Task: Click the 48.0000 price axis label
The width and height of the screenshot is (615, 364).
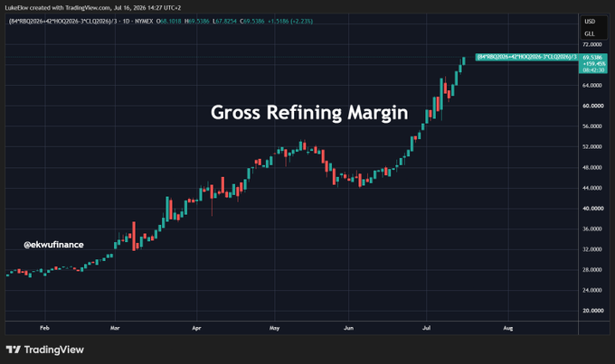Action: [x=592, y=167]
